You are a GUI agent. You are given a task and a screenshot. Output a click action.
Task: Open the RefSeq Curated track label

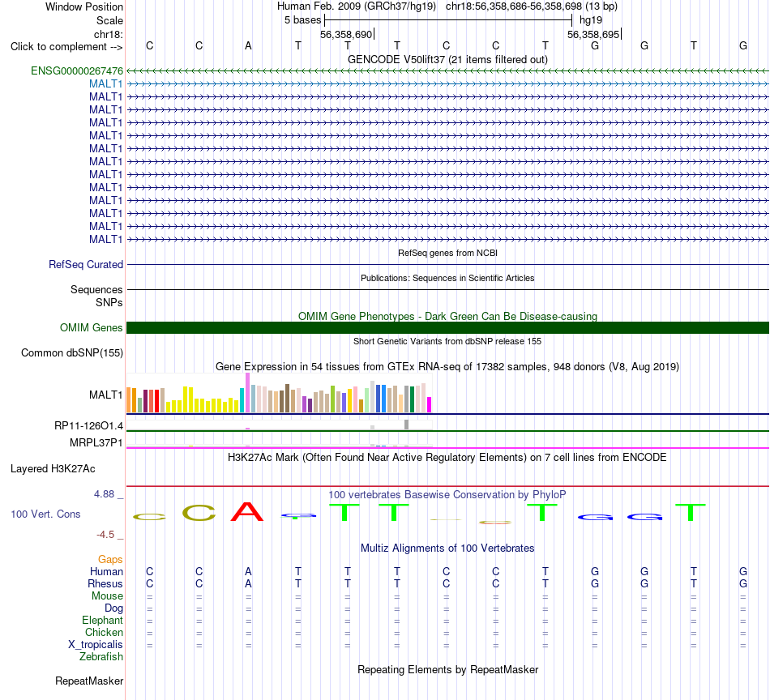point(86,264)
